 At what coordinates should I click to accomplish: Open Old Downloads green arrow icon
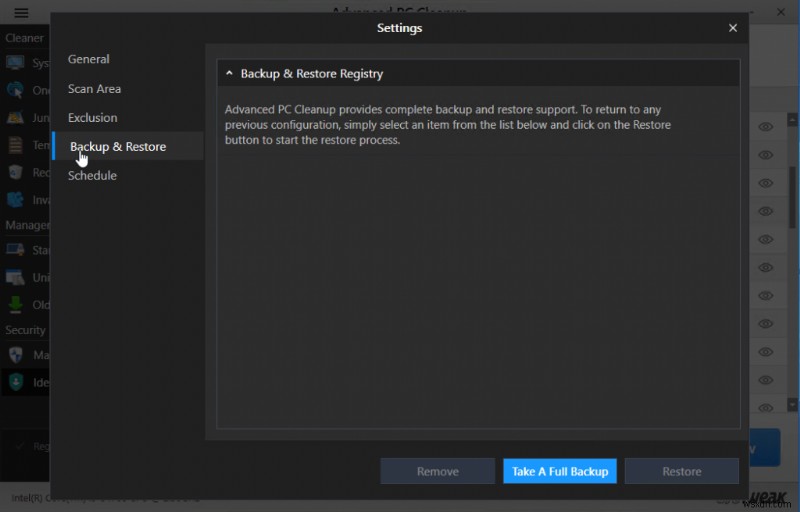tap(15, 304)
